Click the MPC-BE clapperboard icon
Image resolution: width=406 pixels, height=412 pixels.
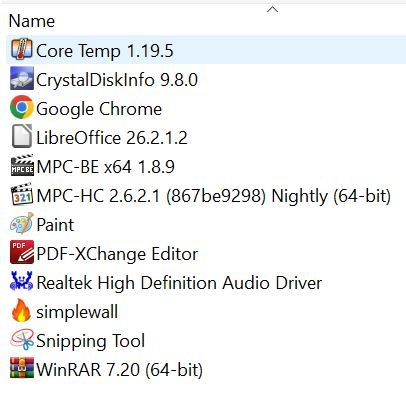click(22, 165)
